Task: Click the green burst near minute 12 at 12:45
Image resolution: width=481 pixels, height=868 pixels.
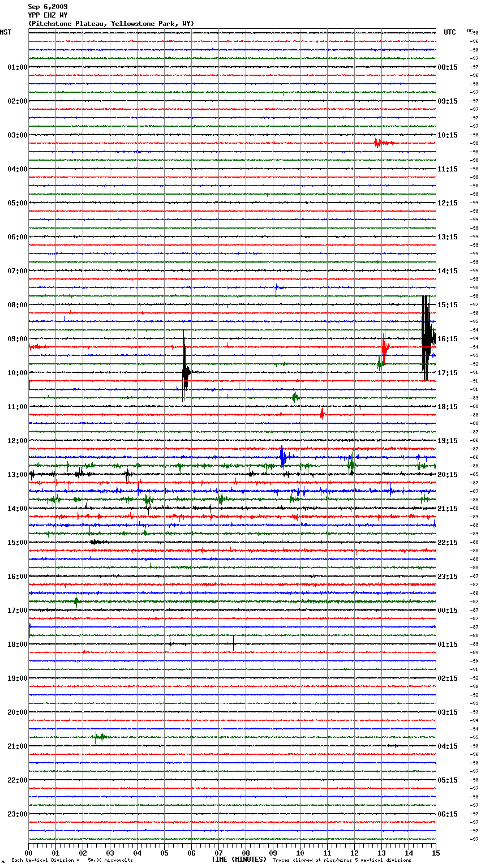Action: click(351, 465)
